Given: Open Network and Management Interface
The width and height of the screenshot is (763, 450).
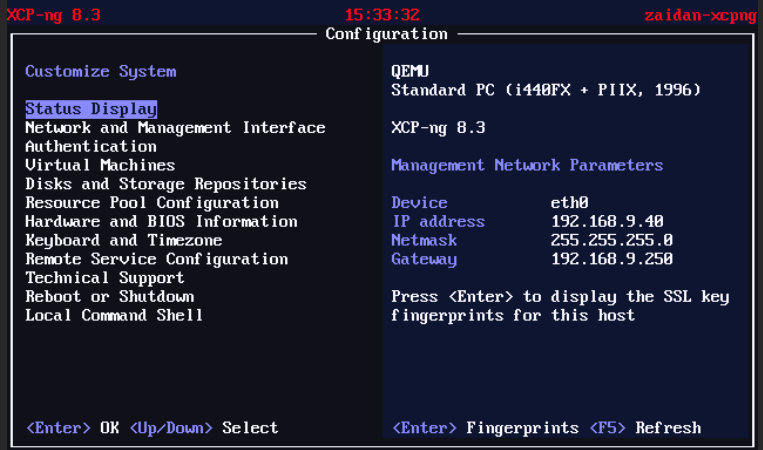Looking at the screenshot, I should [x=175, y=128].
